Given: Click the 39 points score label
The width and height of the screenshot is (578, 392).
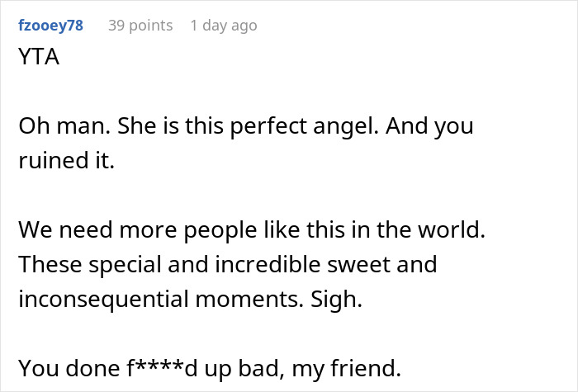Looking at the screenshot, I should (140, 26).
